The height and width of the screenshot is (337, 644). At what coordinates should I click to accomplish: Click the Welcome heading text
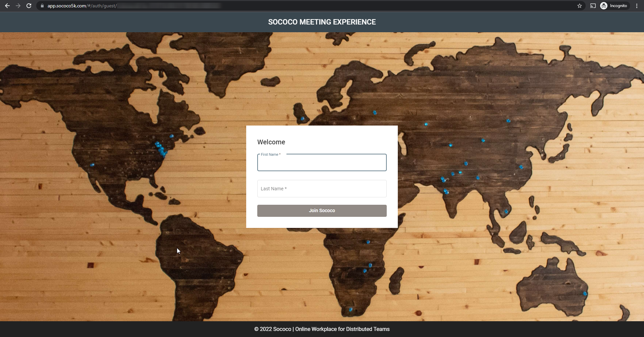tap(271, 142)
